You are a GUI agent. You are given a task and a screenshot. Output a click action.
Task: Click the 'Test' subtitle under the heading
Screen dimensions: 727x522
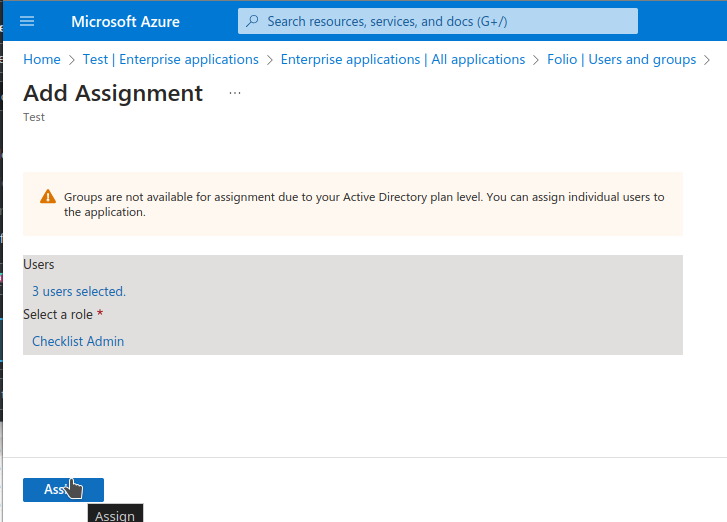[34, 117]
